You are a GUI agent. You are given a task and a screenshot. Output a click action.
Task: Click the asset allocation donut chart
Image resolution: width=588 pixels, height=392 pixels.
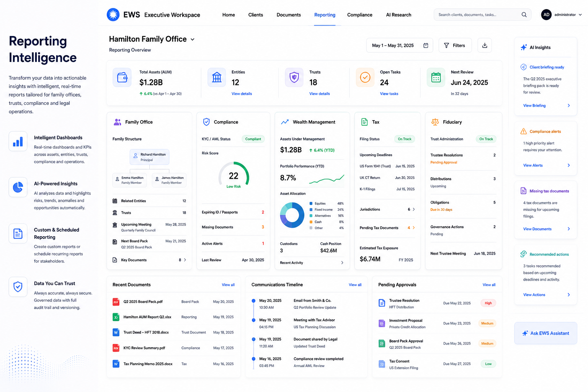(x=292, y=215)
